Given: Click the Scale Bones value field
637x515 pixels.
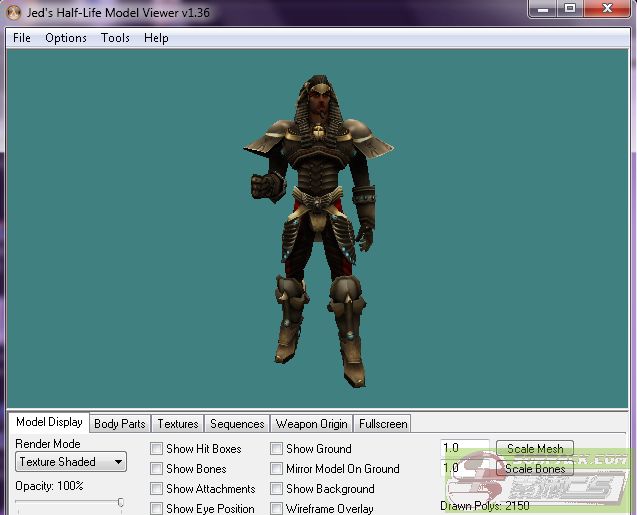Looking at the screenshot, I should pyautogui.click(x=465, y=468).
